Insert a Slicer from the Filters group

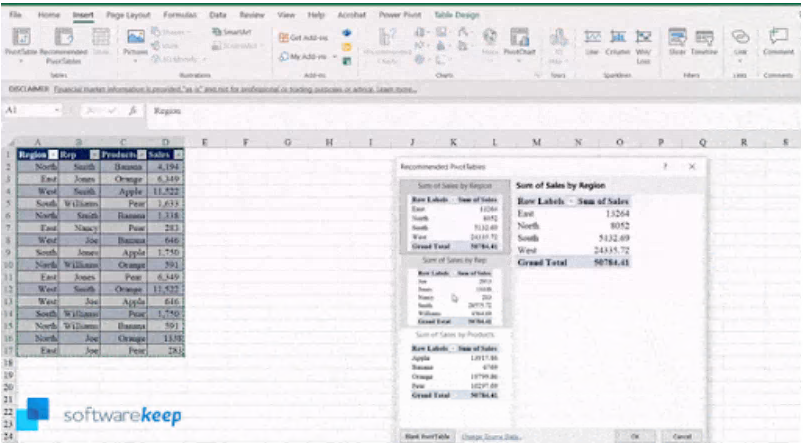click(676, 40)
